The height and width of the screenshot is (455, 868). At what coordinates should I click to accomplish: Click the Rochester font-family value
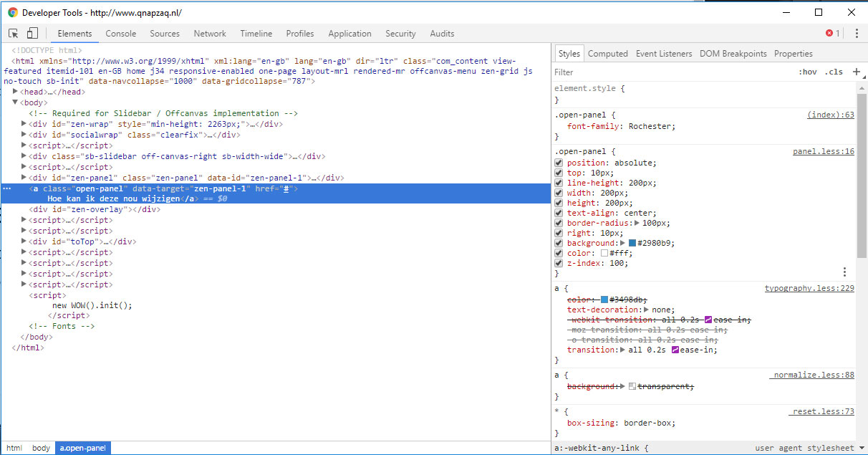point(650,126)
